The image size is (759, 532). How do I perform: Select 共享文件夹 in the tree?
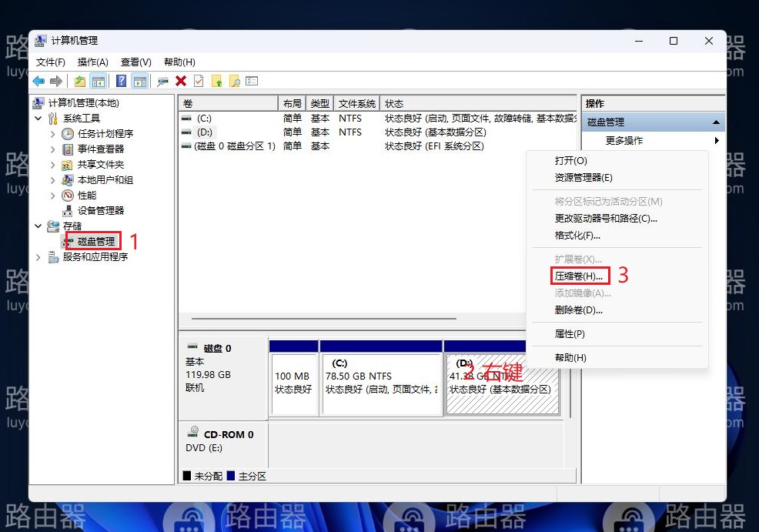coord(101,165)
